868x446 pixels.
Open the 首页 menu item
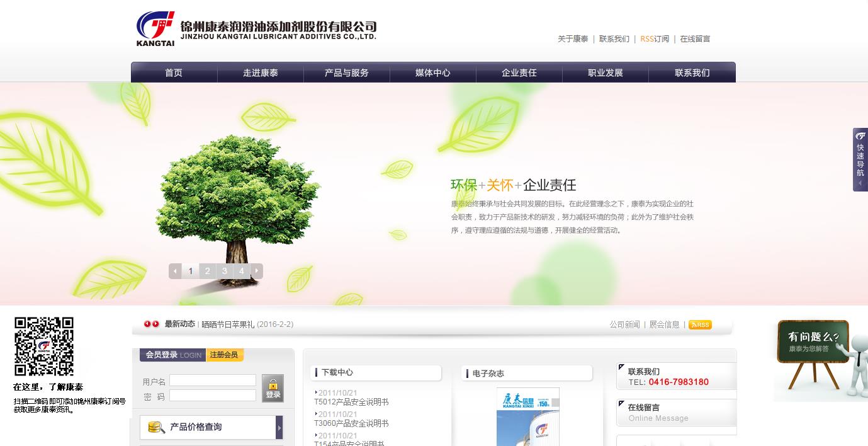[174, 72]
